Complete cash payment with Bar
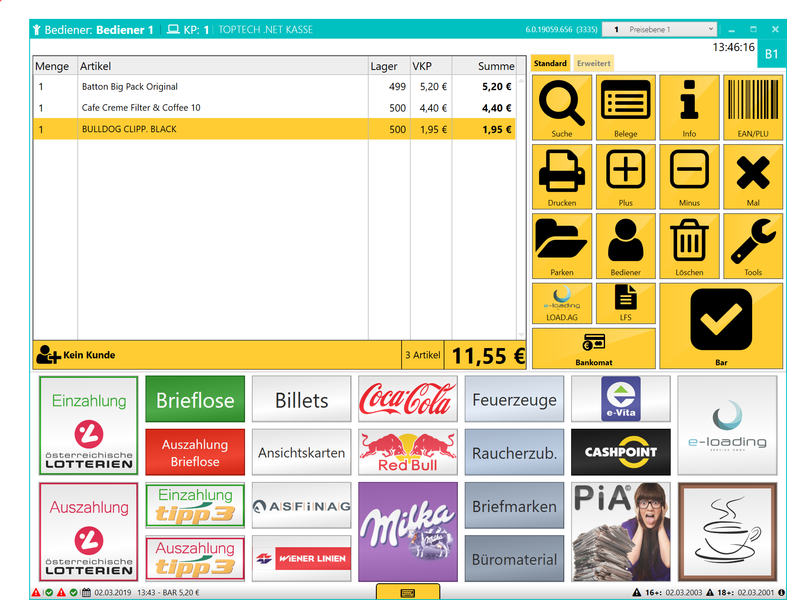This screenshot has height=600, width=787. [x=721, y=326]
